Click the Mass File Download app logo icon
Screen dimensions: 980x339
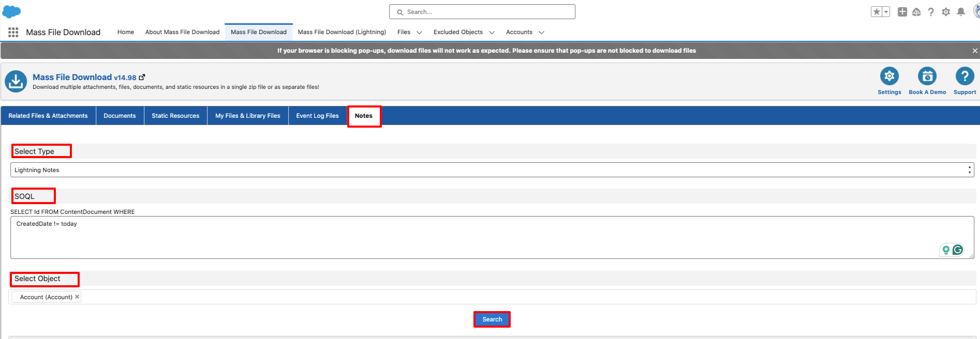click(x=16, y=82)
